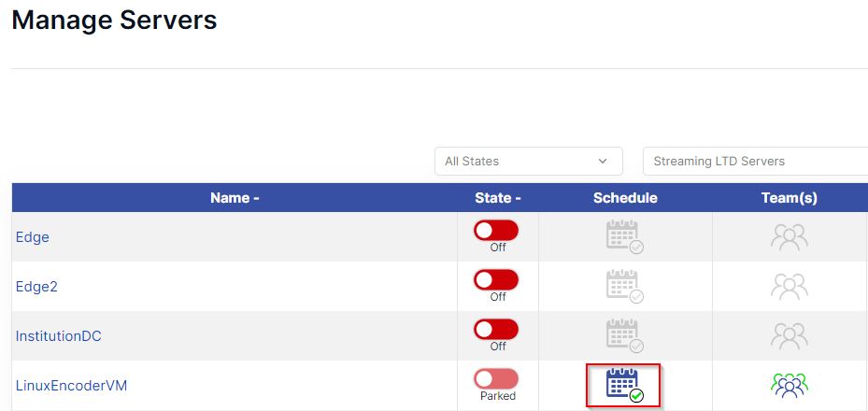Click the colored team icon for LinuxEncoderVM

[790, 386]
